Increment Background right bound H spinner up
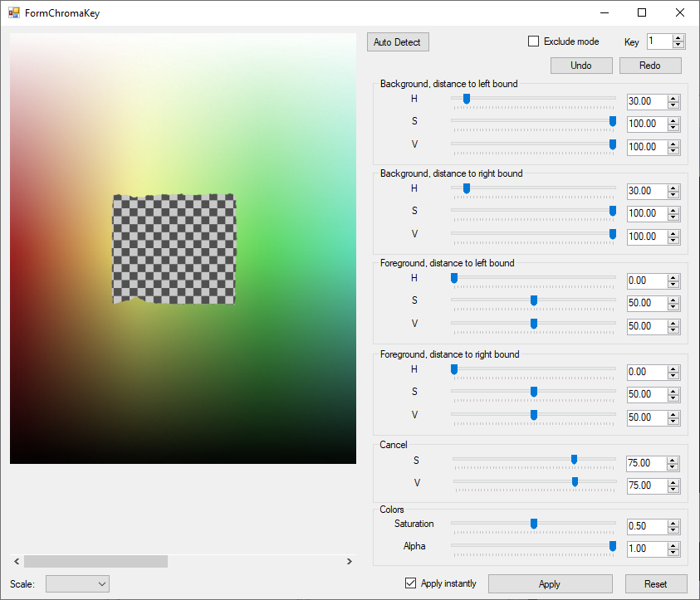Image resolution: width=700 pixels, height=600 pixels. (673, 188)
